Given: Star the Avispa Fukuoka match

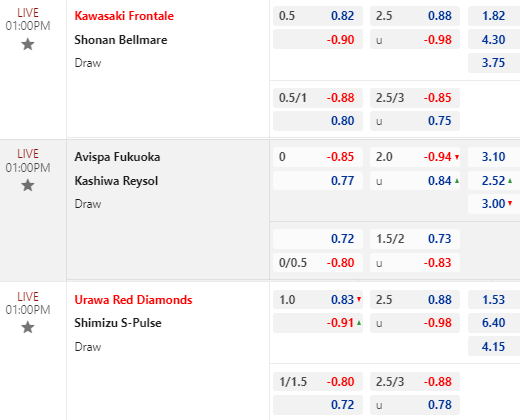Looking at the screenshot, I should coord(28,185).
